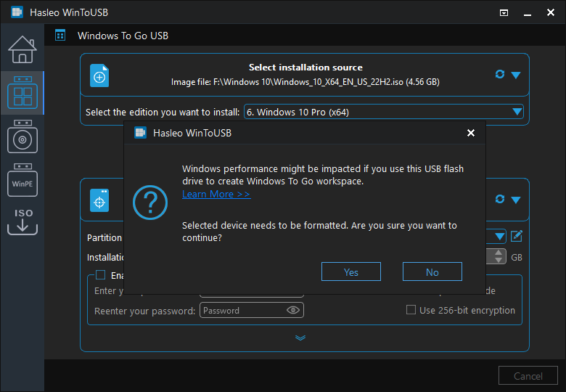Image resolution: width=566 pixels, height=392 pixels.
Task: Click the 'Select installation source' heading
Action: pos(305,67)
